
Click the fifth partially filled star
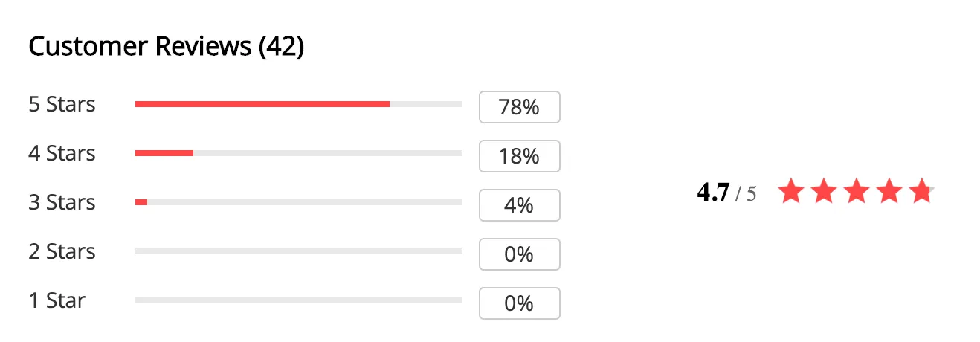[x=921, y=192]
